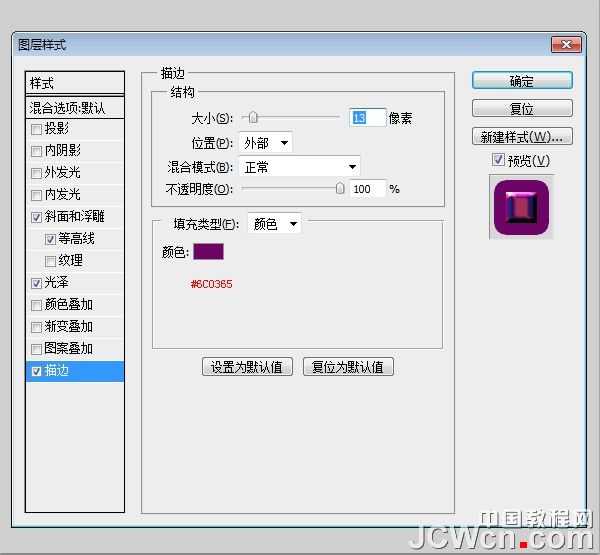The width and height of the screenshot is (600, 555).
Task: Click the 确定 confirm button
Action: tap(522, 81)
